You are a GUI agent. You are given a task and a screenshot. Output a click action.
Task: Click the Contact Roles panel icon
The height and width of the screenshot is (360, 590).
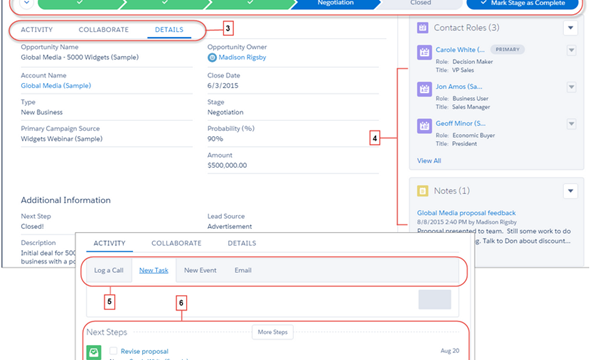point(423,27)
